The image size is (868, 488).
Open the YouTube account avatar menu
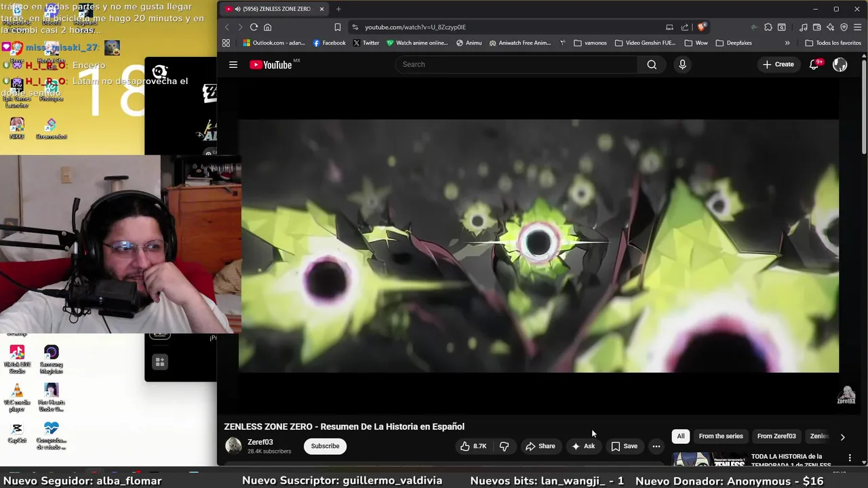840,64
